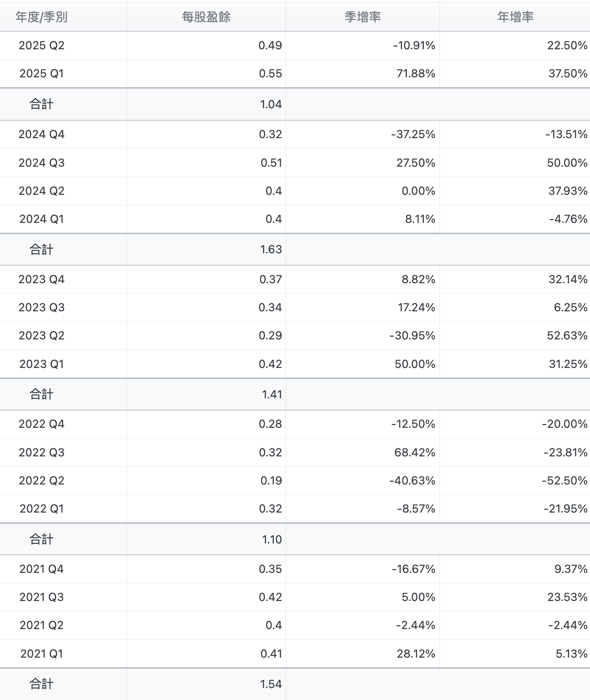This screenshot has width=590, height=700.
Task: Select the 2025 Q1 EPS value 0.55
Action: [x=270, y=74]
